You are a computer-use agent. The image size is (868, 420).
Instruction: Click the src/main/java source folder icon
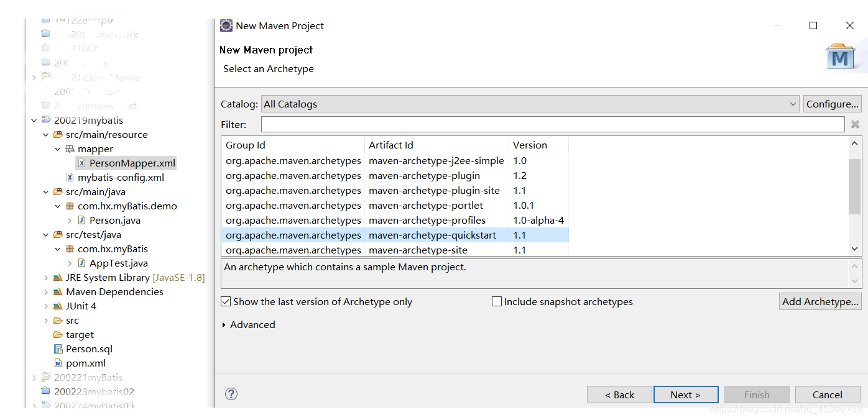tap(58, 192)
